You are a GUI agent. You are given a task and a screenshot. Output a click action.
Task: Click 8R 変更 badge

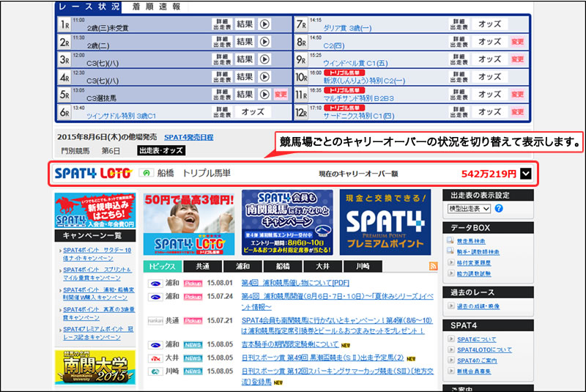[x=518, y=42]
